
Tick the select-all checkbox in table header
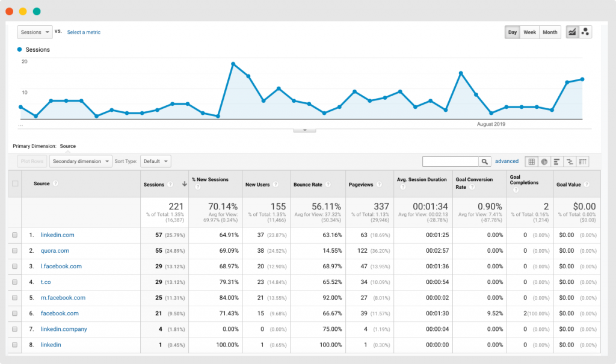coord(15,184)
